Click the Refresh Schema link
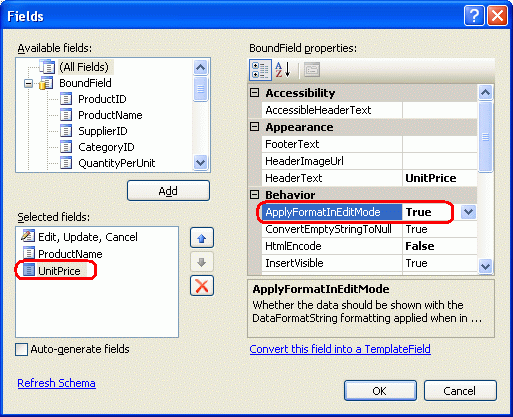The image size is (513, 417). tap(56, 383)
